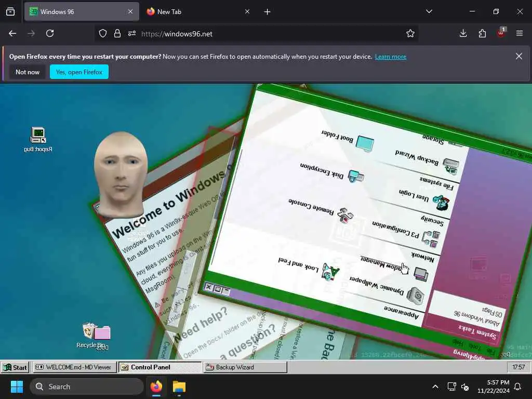This screenshot has width=532, height=399.
Task: Open the Windows Start menu
Action: pyautogui.click(x=17, y=387)
